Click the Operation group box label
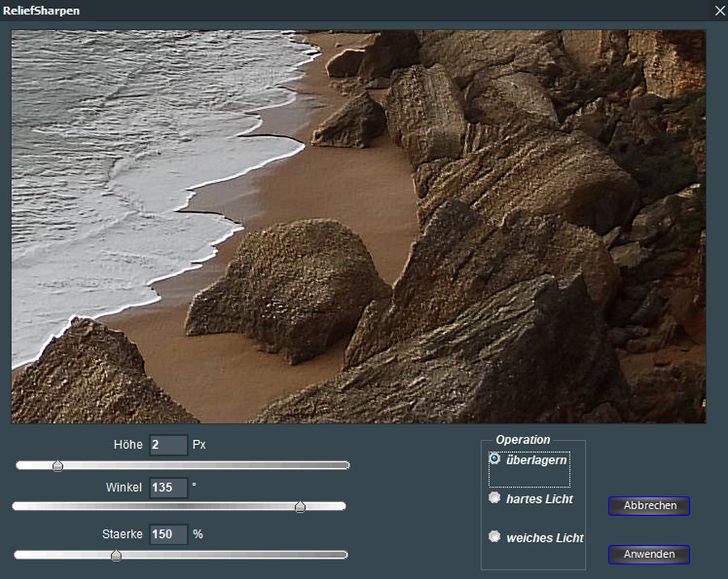Screen dimensions: 728x579 click(x=523, y=440)
